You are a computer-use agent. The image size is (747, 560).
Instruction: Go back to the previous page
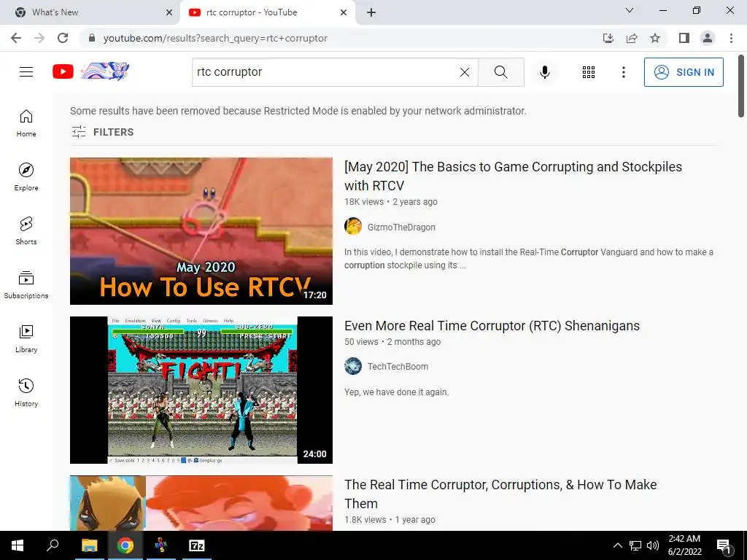(16, 38)
